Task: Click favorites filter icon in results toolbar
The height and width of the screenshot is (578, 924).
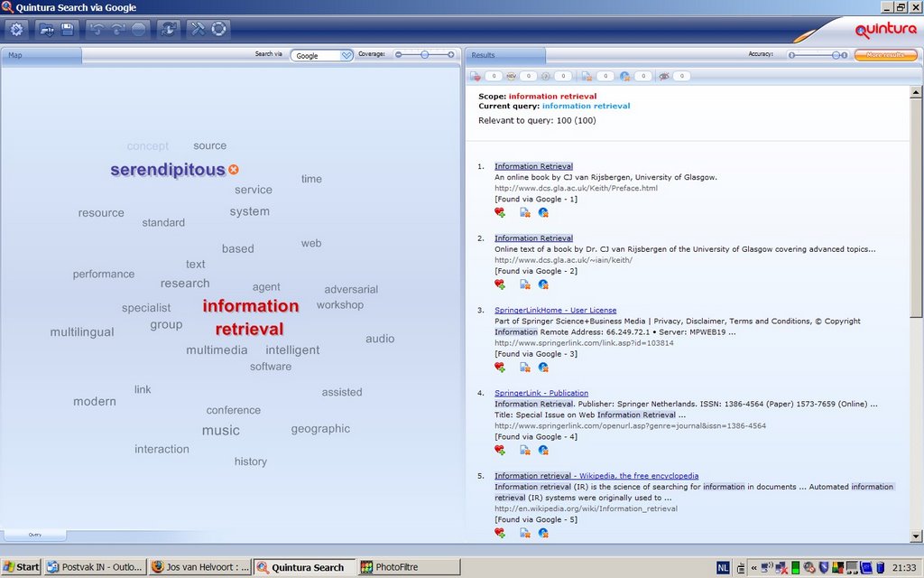Action: [476, 76]
